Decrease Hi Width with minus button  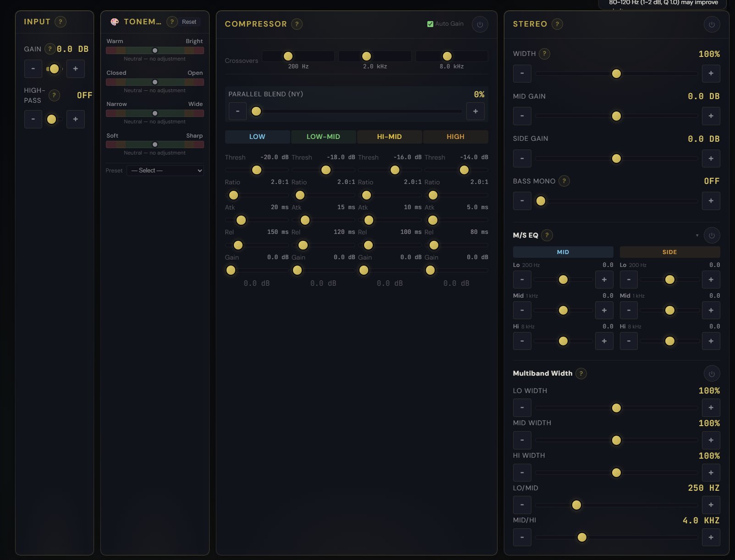(522, 473)
